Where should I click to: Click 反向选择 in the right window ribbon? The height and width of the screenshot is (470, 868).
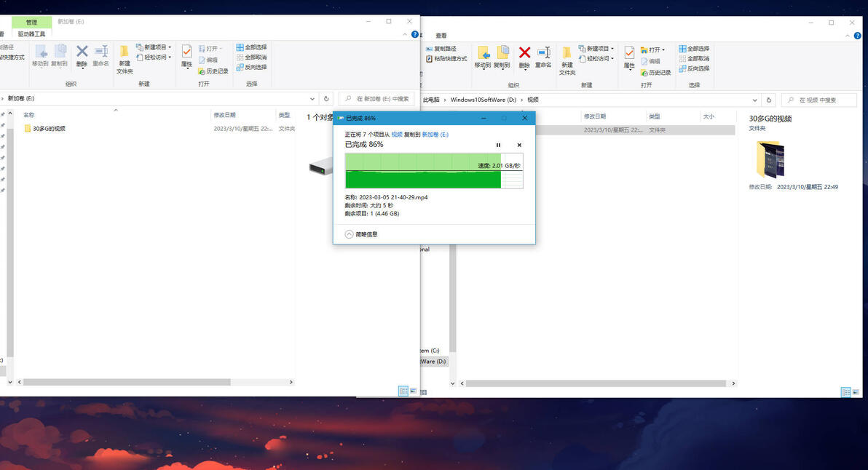click(694, 68)
